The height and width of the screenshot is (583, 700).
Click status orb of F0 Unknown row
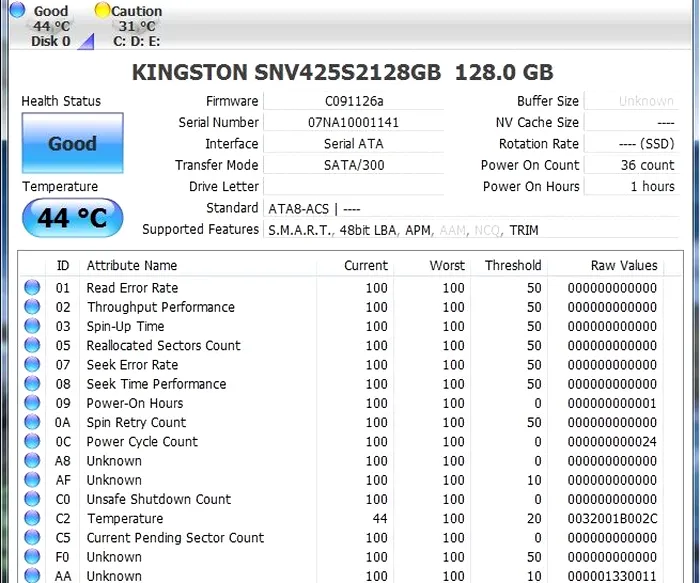click(32, 556)
